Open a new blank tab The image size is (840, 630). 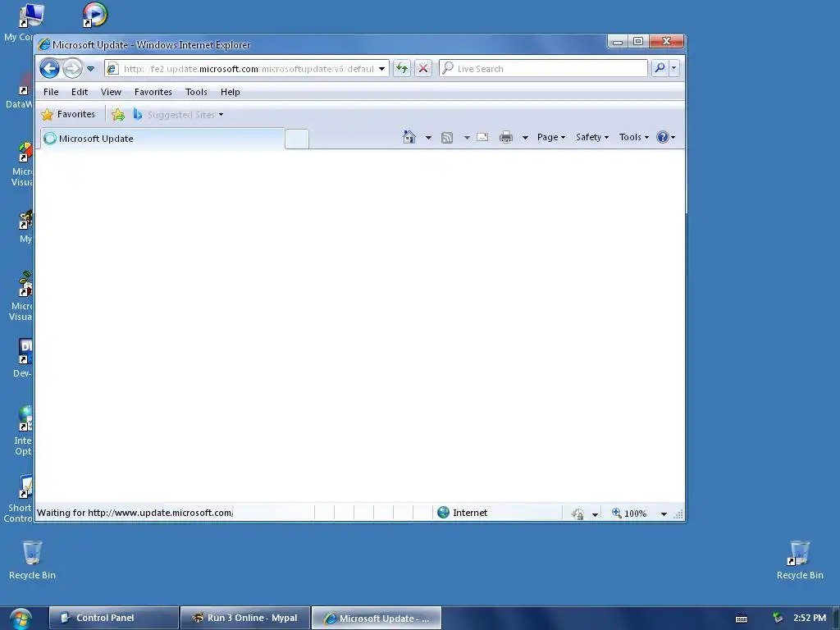click(x=297, y=139)
